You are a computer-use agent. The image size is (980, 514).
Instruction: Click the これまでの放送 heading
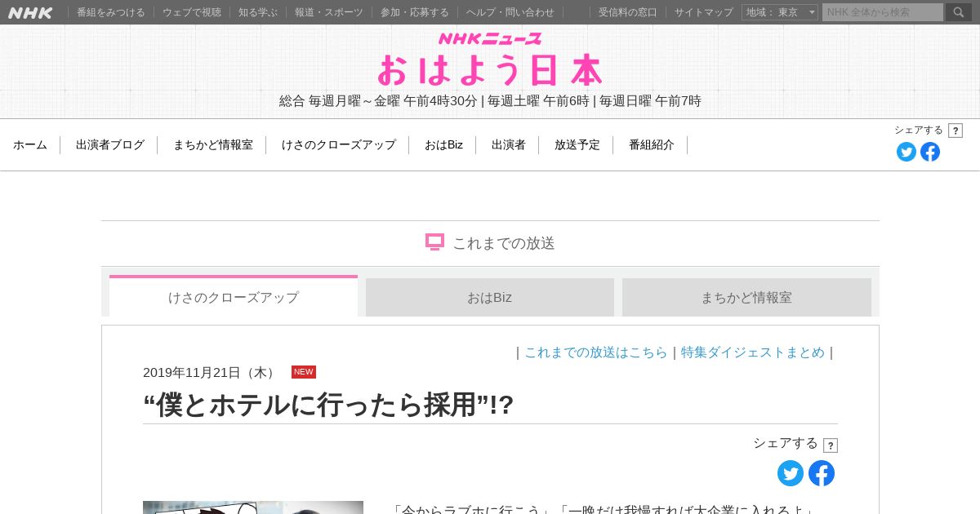coord(504,243)
